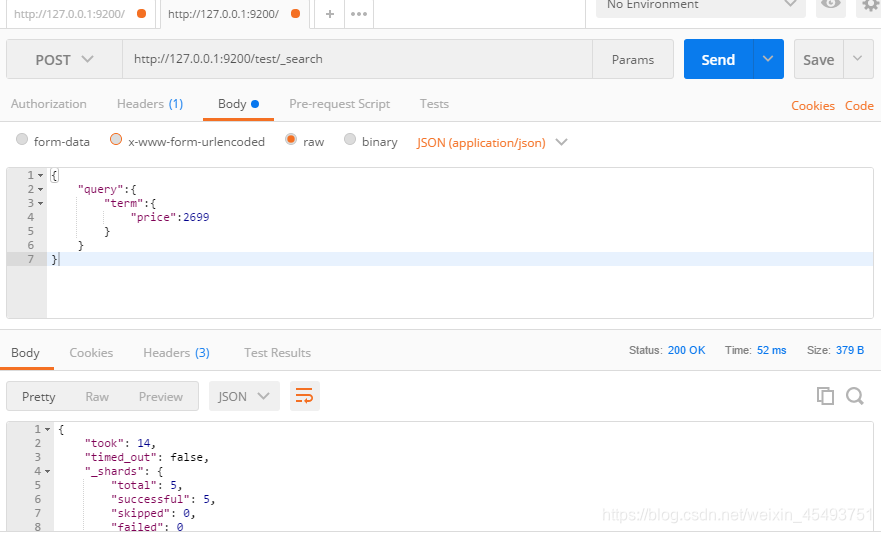
Task: Open the Code link
Action: tap(859, 106)
